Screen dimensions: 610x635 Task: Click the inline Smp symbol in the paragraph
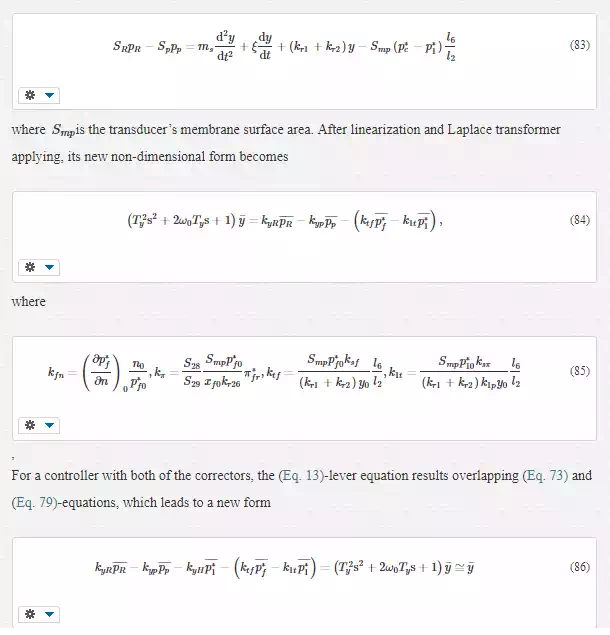point(64,131)
